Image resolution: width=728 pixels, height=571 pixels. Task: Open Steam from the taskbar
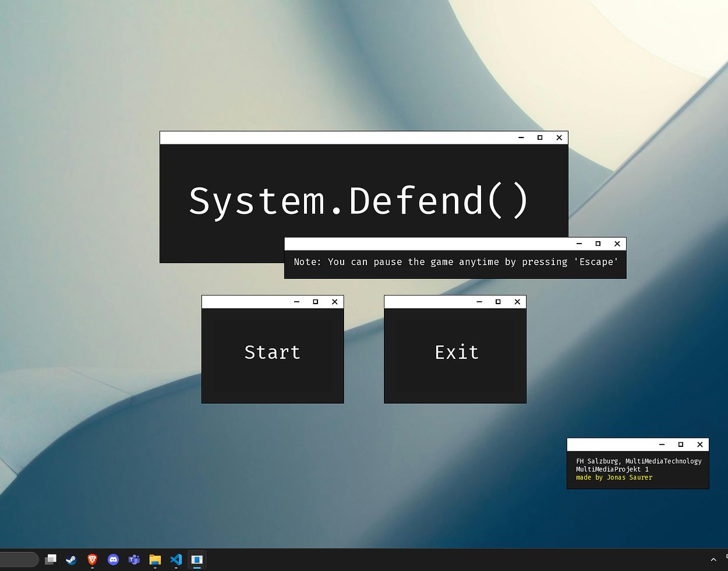coord(71,560)
